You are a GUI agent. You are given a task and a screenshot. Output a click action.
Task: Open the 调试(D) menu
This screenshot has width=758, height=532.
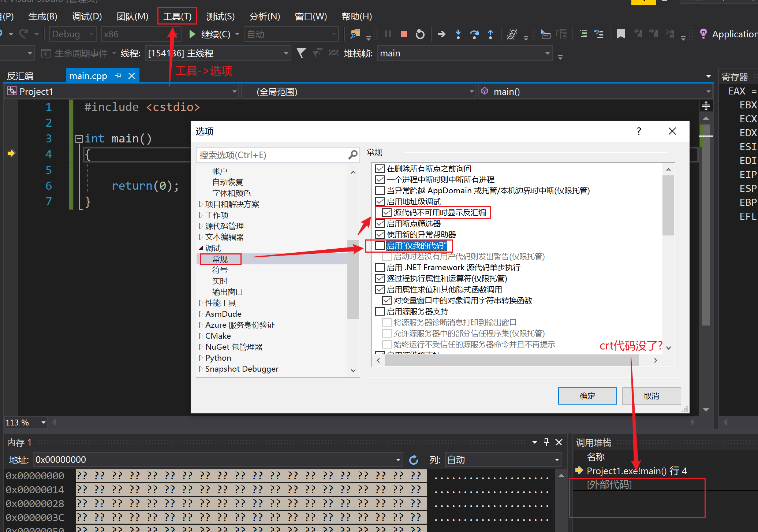(87, 16)
